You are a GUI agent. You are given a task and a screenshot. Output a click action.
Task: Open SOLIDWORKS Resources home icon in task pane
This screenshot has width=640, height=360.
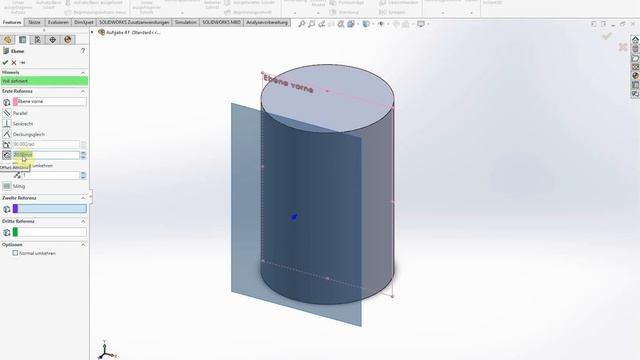(635, 40)
